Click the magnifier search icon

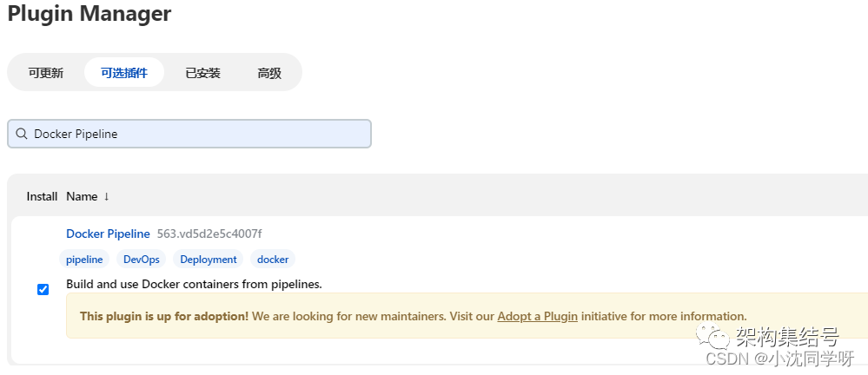point(22,134)
